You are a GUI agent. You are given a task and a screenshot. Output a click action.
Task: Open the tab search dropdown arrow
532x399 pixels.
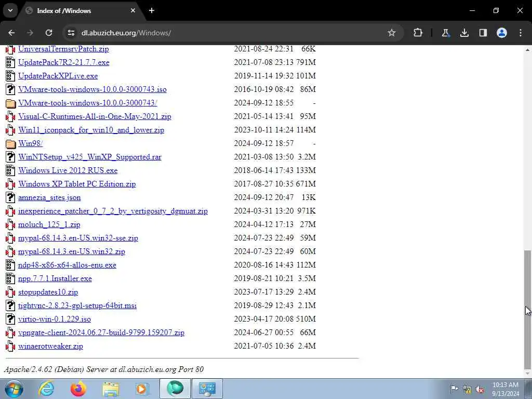[10, 10]
